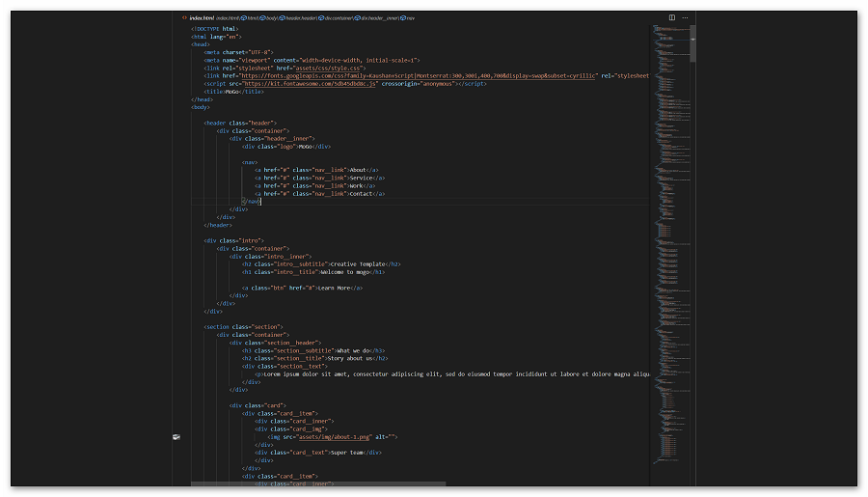This screenshot has height=497, width=868.
Task: Place cursor after the closing nav tag
Action: 261,202
